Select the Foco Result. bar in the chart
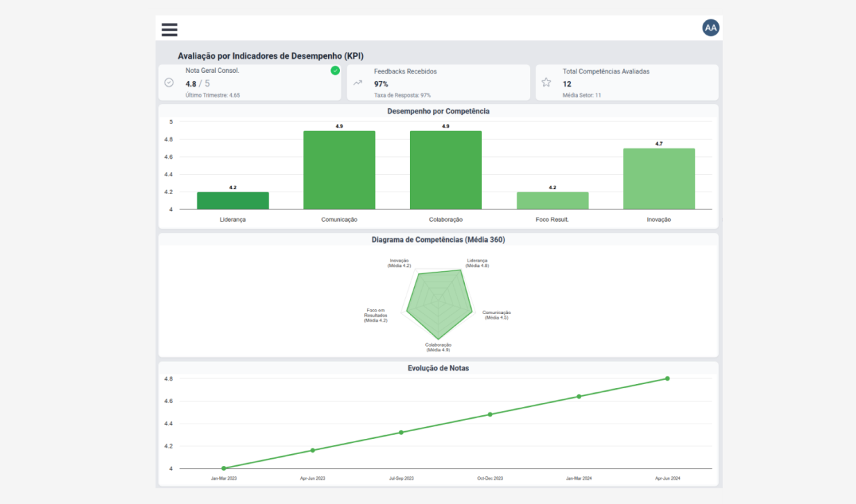The height and width of the screenshot is (504, 856). 552,200
